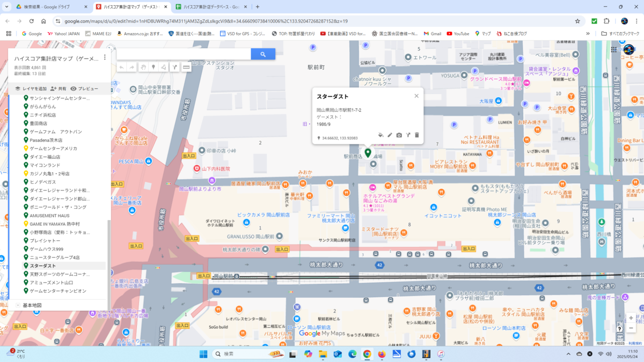Click inside the map search field
This screenshot has width=644, height=362.
pos(184,54)
